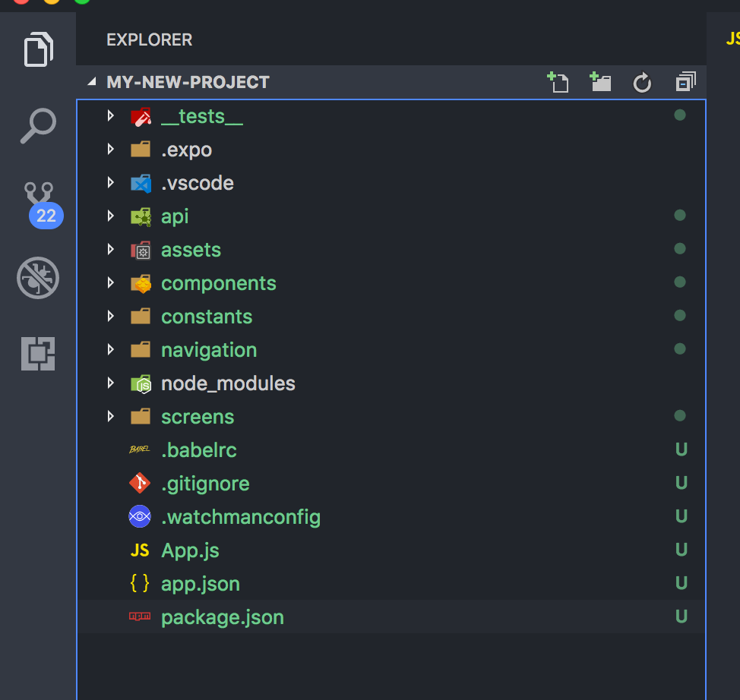Open the .babelrc file

[x=199, y=449]
